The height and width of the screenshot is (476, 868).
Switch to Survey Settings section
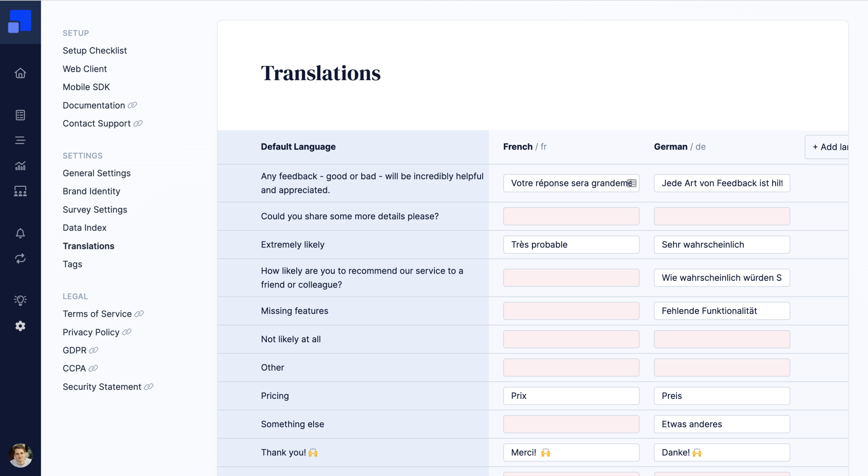[x=95, y=209]
